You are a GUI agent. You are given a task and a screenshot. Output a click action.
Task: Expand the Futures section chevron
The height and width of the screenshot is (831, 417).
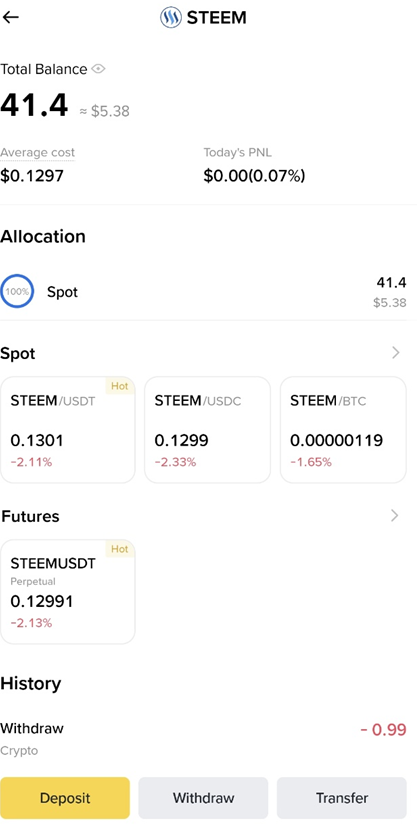pyautogui.click(x=394, y=516)
